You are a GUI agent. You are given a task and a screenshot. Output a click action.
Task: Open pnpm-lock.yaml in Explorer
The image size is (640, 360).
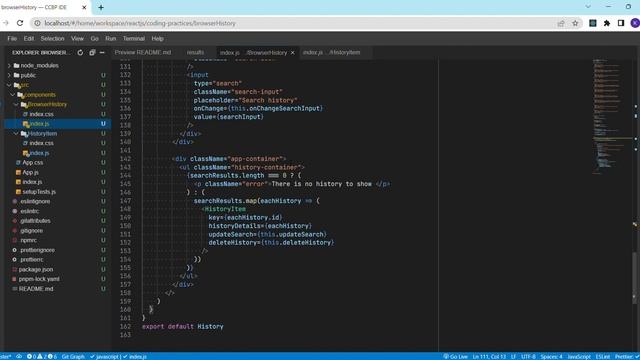[x=39, y=279]
